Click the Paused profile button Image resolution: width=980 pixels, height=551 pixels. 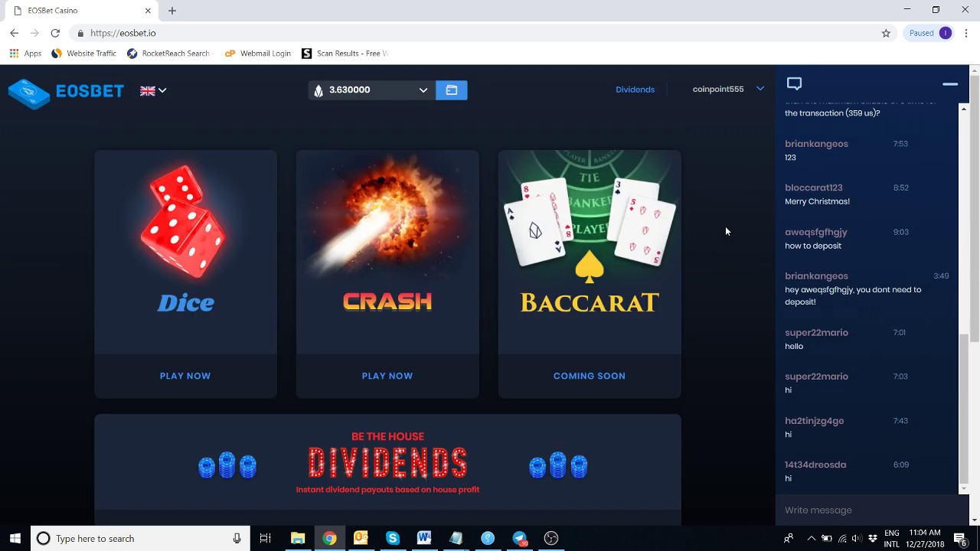[x=929, y=33]
